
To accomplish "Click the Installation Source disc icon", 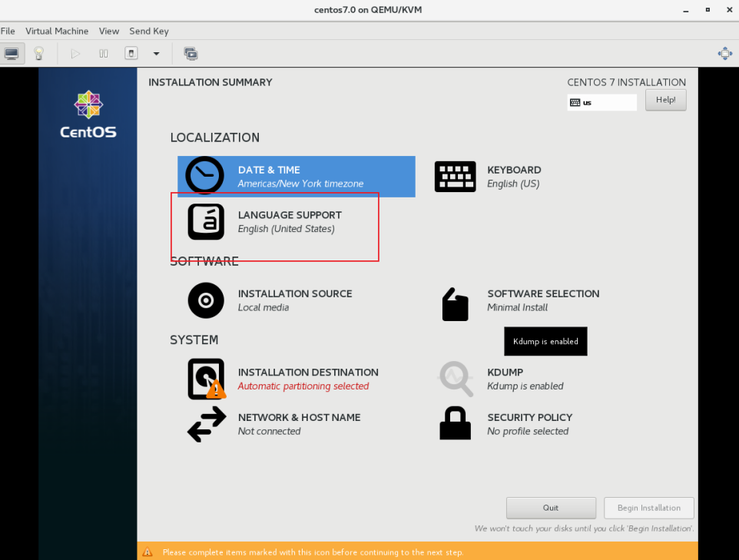I will point(206,300).
